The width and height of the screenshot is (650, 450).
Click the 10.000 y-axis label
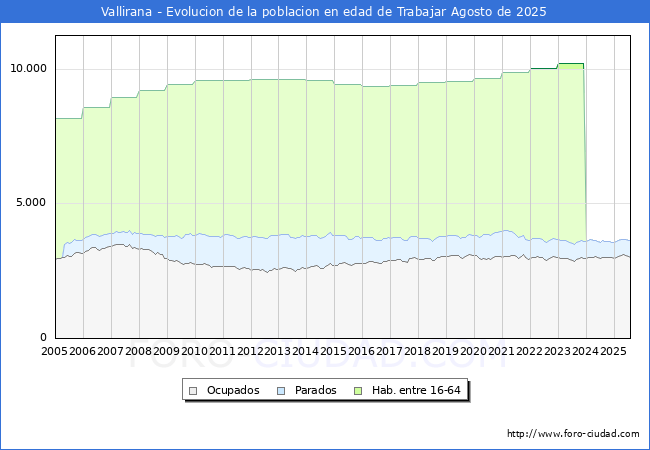(28, 68)
